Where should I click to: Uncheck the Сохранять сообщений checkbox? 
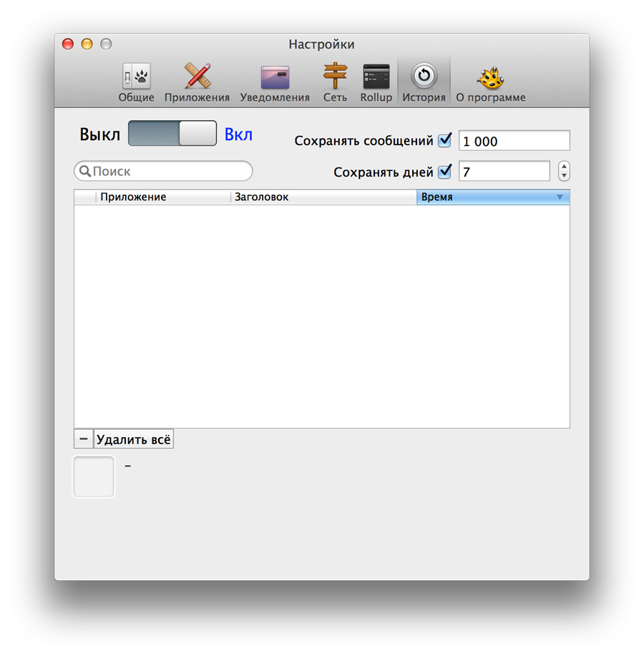click(445, 140)
